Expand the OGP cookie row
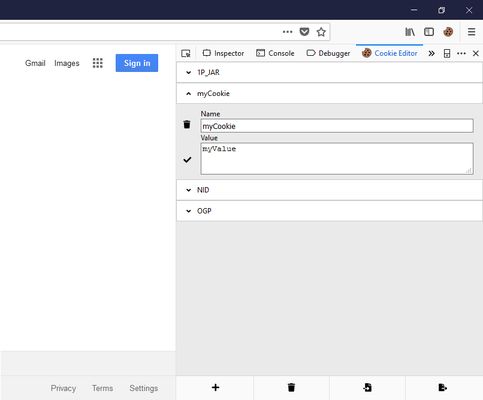Viewport: 483px width, 400px height. [x=329, y=211]
